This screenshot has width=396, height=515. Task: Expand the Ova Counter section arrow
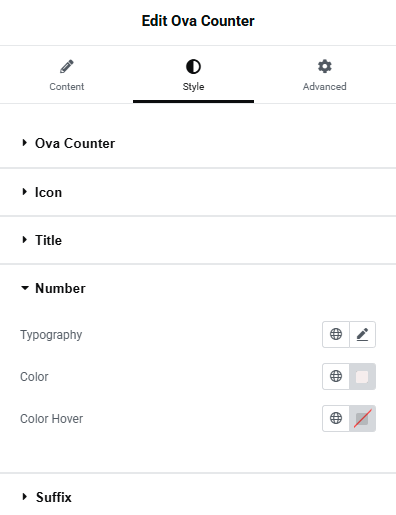24,143
